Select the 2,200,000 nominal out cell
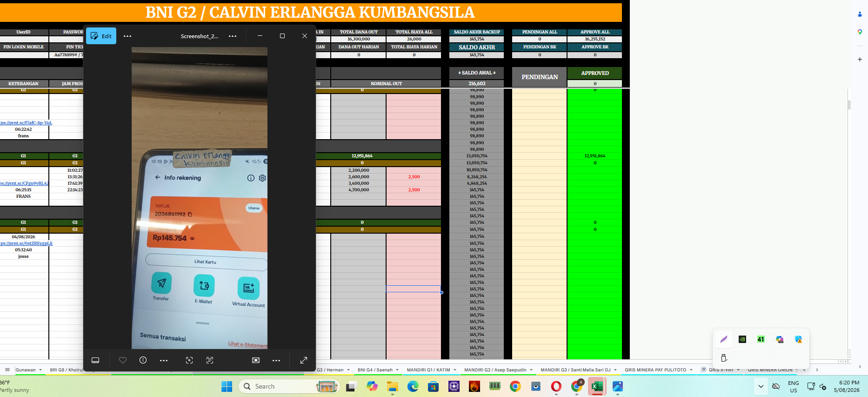 point(359,170)
